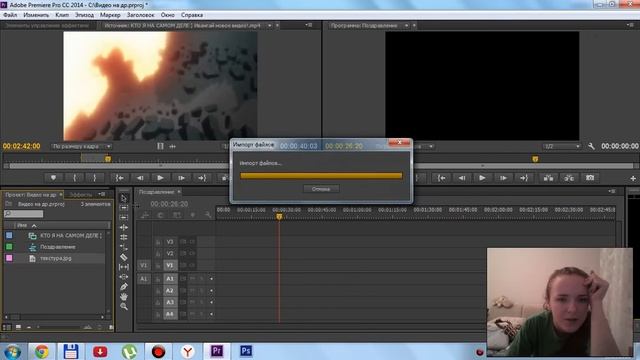Viewport: 640px width, 360px height.
Task: Open the Эпизод menu
Action: point(84,15)
